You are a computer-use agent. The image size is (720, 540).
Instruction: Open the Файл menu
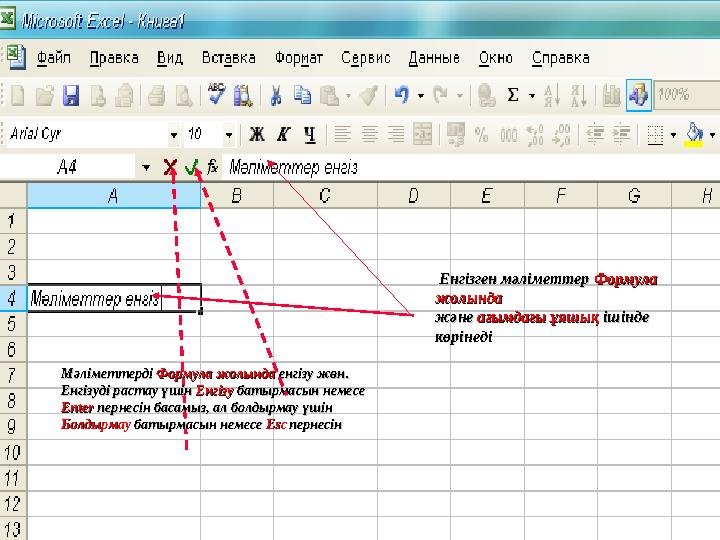54,58
